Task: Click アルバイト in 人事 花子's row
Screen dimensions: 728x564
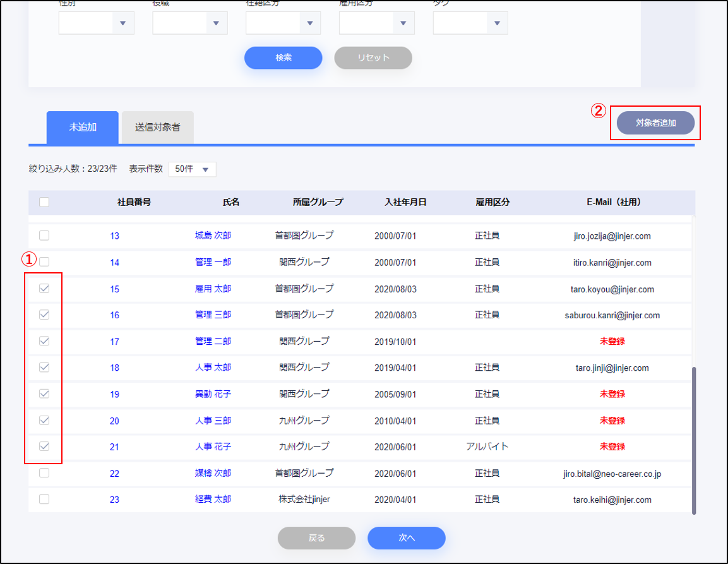Action: point(487,447)
